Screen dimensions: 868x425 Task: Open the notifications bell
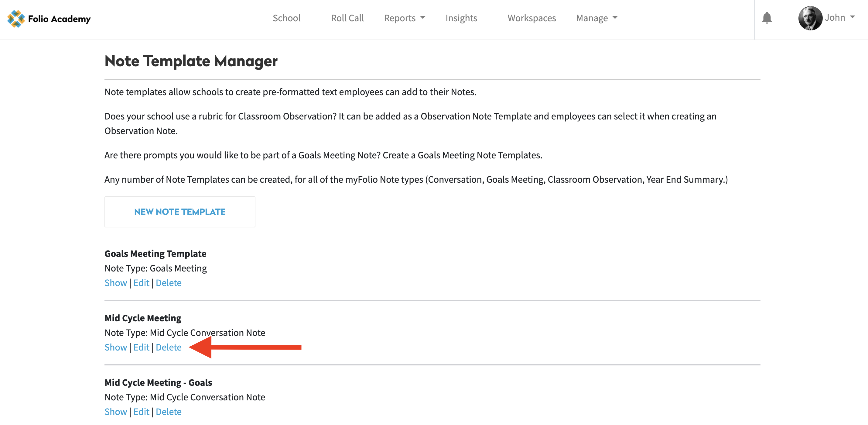pyautogui.click(x=767, y=18)
